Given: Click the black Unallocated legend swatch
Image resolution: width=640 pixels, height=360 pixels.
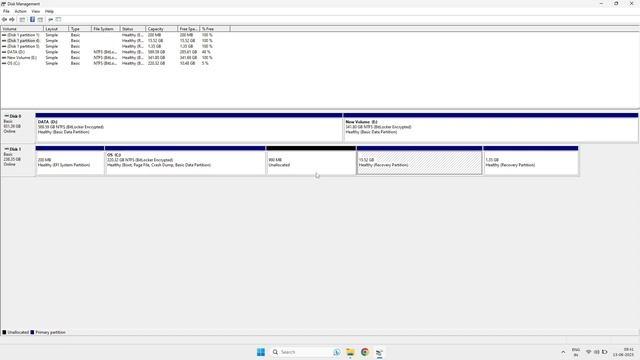Looking at the screenshot, I should coord(4,332).
